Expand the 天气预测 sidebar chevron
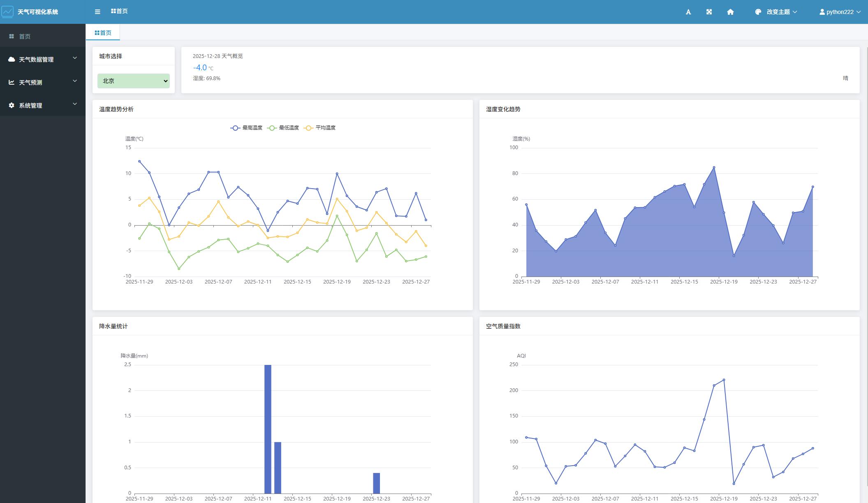Screen dimensions: 868x503 [75, 81]
